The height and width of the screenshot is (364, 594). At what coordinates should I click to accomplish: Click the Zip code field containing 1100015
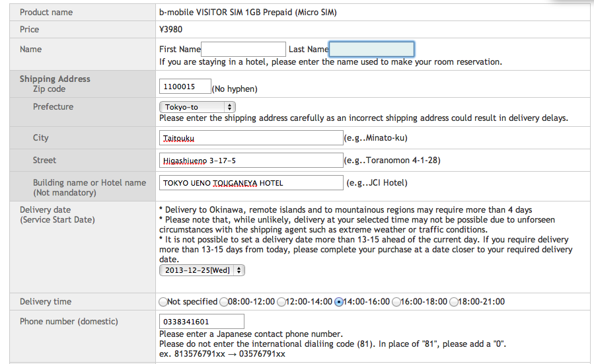(x=185, y=87)
